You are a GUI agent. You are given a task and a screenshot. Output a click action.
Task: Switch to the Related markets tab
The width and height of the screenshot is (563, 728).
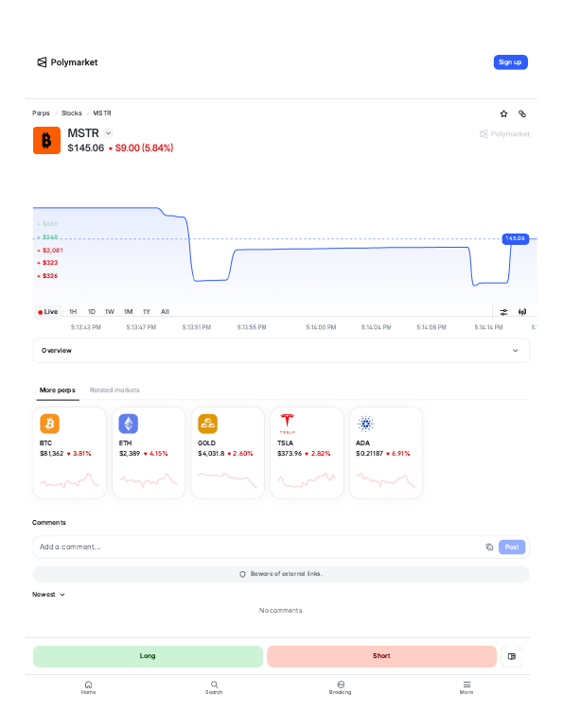114,390
